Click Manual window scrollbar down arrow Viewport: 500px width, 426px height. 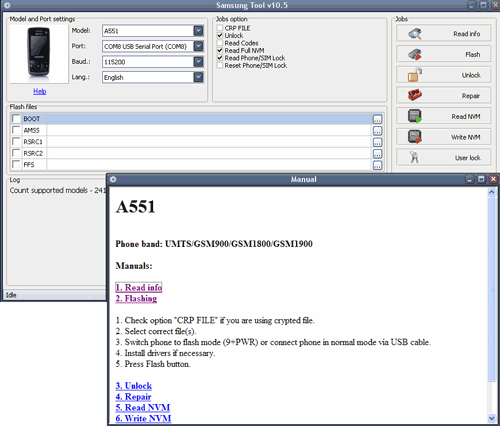[x=492, y=418]
